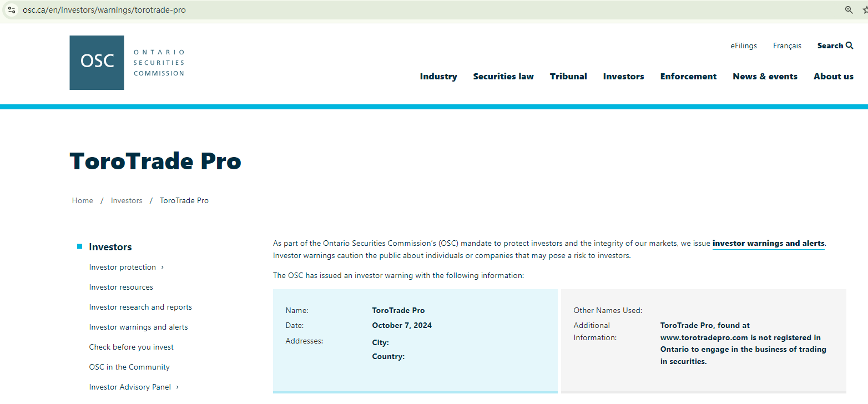Follow the bold 'investor warnings and alerts' link
868x404 pixels.
(x=769, y=243)
